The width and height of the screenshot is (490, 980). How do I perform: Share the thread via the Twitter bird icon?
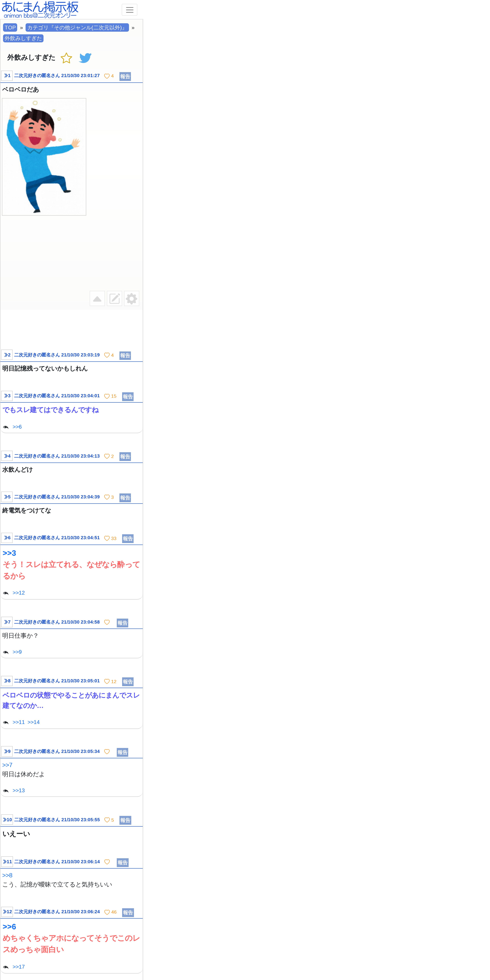coord(85,58)
